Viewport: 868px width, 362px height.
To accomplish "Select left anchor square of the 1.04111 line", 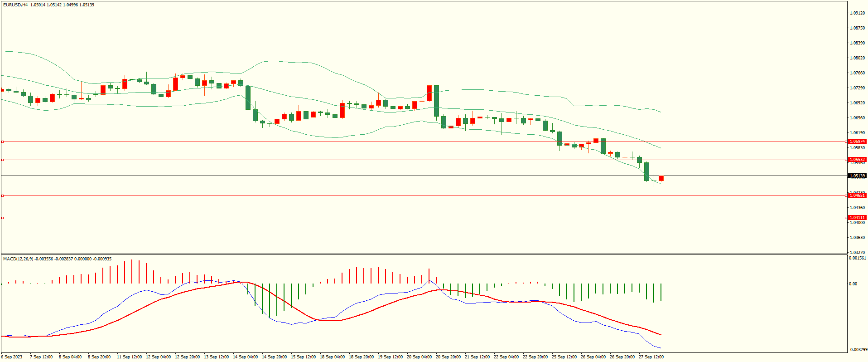I will (2, 218).
